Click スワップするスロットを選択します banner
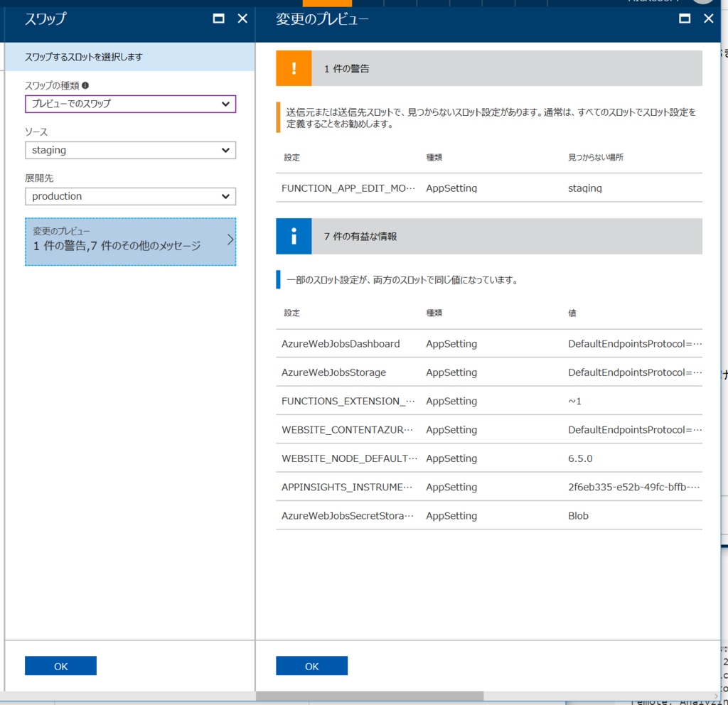Viewport: 728px width, 705px height. coord(129,57)
